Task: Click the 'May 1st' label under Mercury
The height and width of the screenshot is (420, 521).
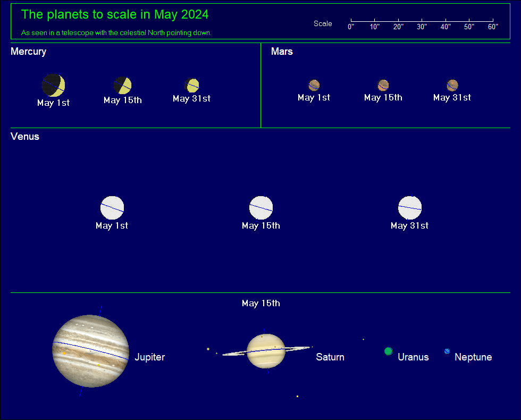Action: pos(53,103)
